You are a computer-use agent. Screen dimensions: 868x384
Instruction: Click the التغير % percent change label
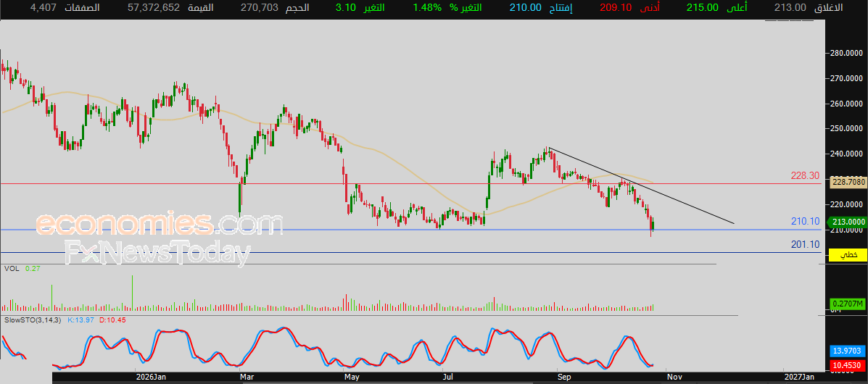pyautogui.click(x=464, y=8)
